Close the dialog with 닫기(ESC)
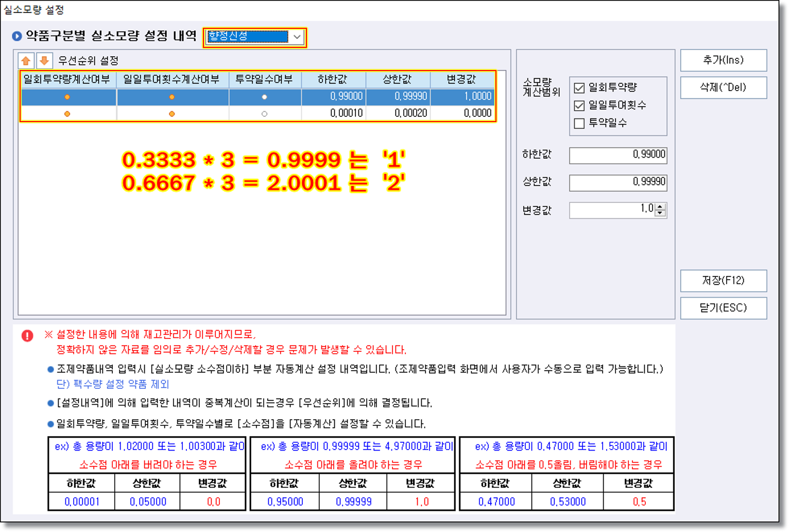 pyautogui.click(x=723, y=308)
